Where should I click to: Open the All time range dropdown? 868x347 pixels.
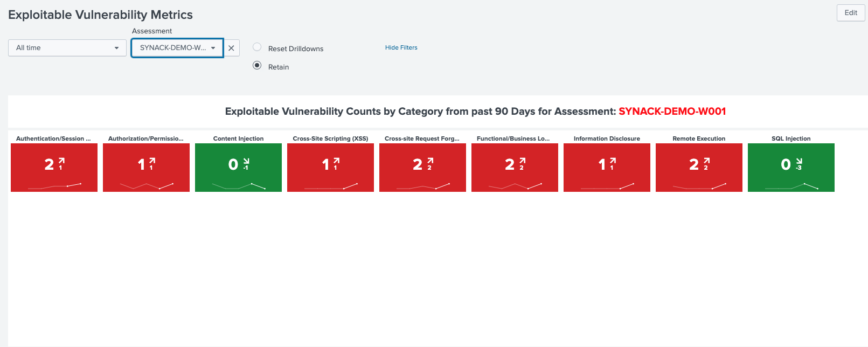click(67, 48)
